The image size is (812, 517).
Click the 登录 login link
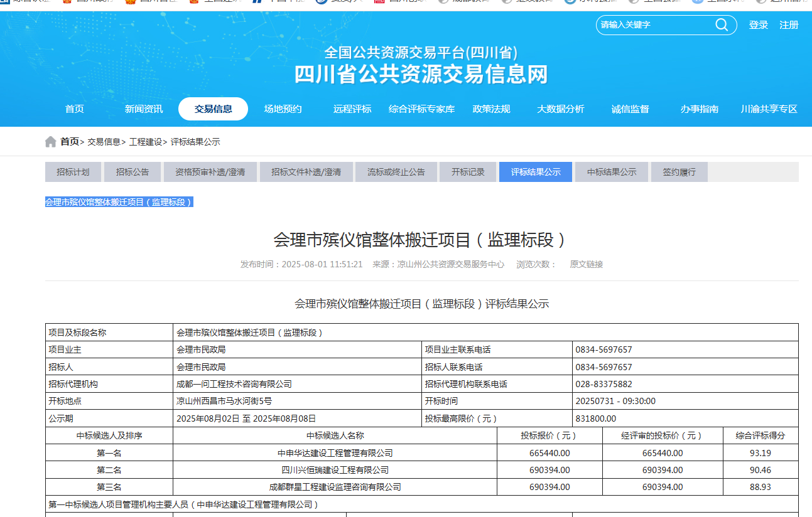pyautogui.click(x=758, y=25)
